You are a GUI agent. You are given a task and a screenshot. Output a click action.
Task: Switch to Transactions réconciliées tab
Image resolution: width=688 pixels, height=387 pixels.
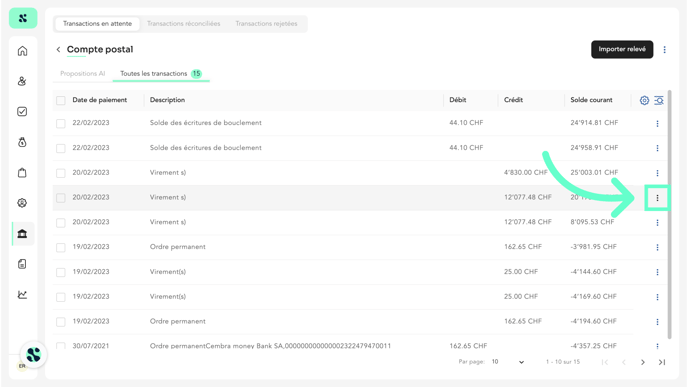point(183,24)
